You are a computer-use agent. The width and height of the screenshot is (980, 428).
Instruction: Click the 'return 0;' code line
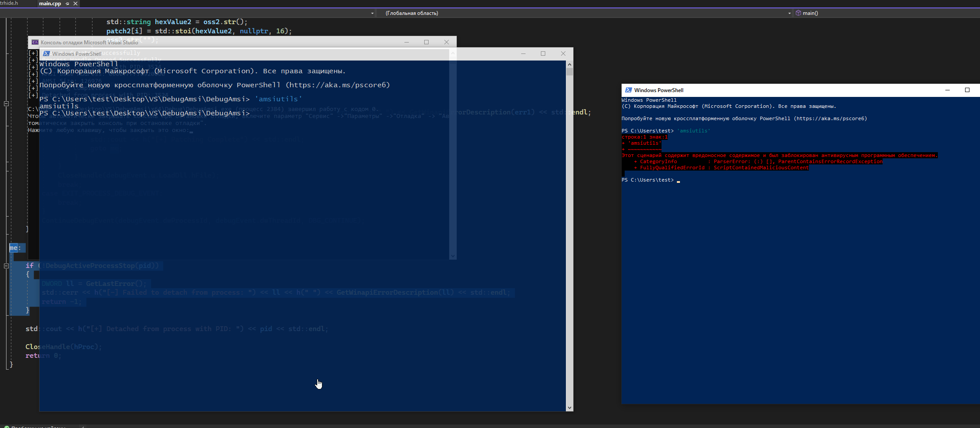pyautogui.click(x=43, y=356)
